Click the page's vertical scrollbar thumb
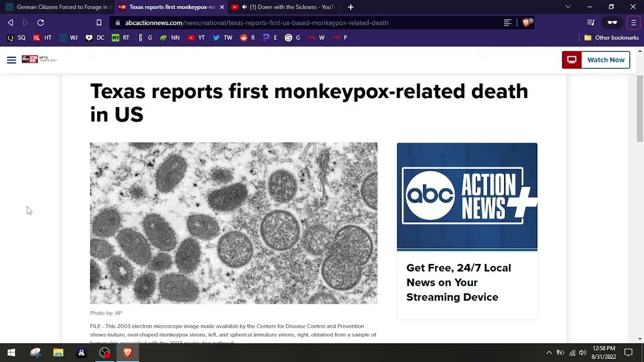Screen dimensions: 644x362 (x=639, y=108)
